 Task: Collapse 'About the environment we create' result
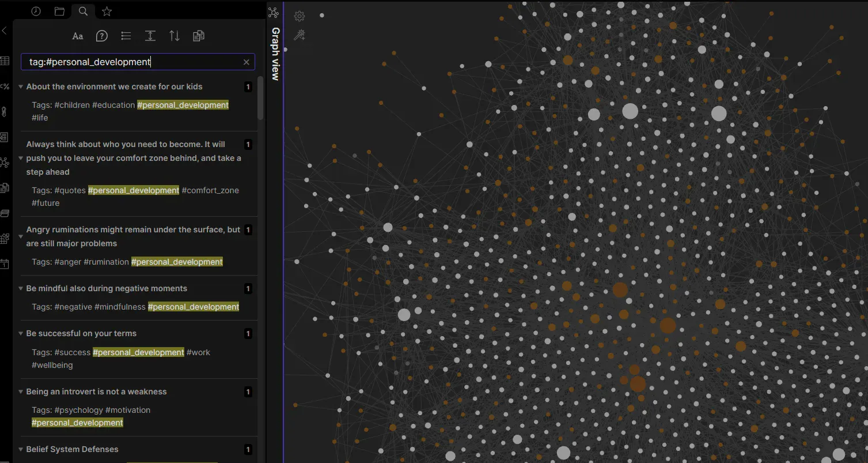pos(21,87)
